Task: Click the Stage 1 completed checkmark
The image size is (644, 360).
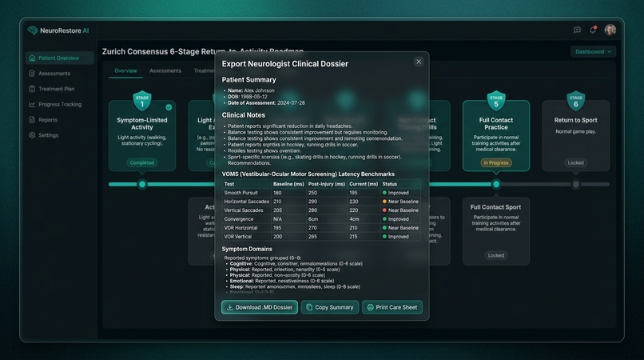Action: click(169, 107)
